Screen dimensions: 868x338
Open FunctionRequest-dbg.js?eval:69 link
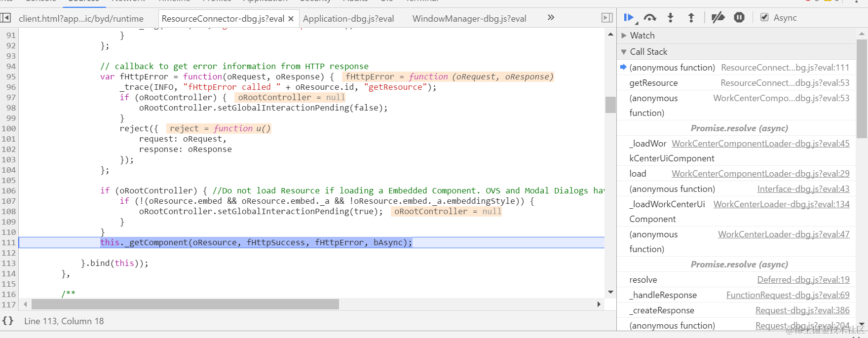(788, 295)
